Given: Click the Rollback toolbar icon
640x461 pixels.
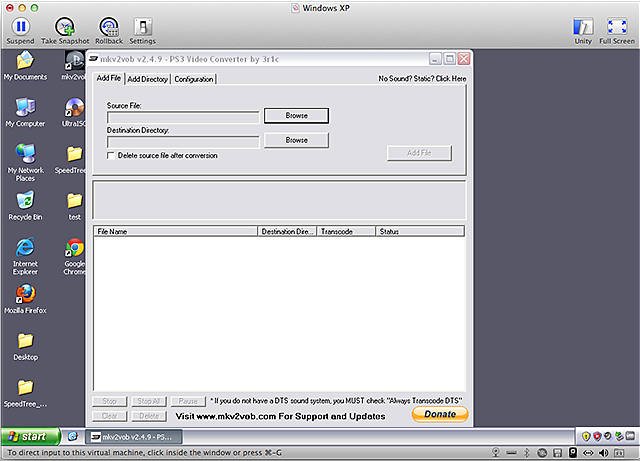Looking at the screenshot, I should pos(109,31).
